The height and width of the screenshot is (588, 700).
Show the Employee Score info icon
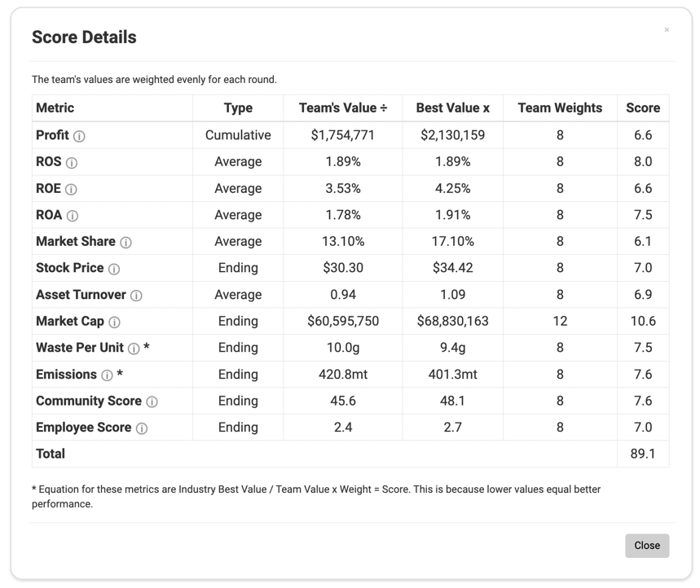click(142, 428)
